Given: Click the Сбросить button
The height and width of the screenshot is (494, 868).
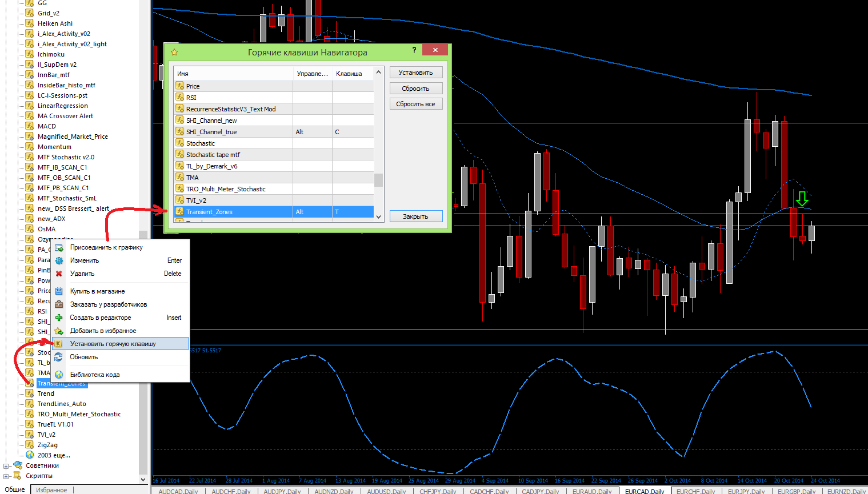Looking at the screenshot, I should pyautogui.click(x=416, y=89).
